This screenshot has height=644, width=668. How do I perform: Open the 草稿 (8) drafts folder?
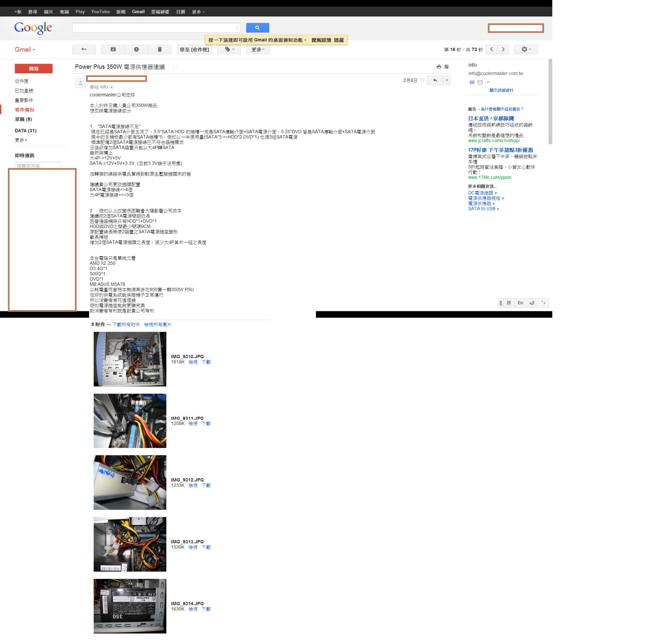tap(23, 119)
